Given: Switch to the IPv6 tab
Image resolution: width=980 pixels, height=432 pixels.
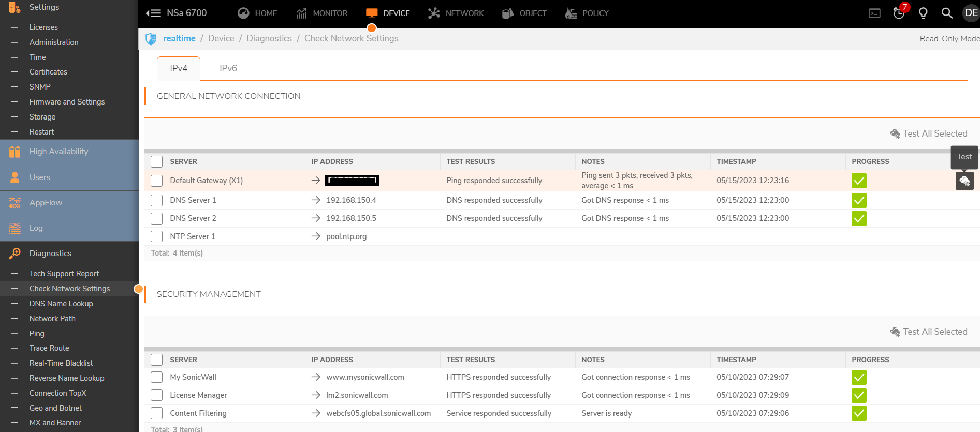Looking at the screenshot, I should point(228,68).
